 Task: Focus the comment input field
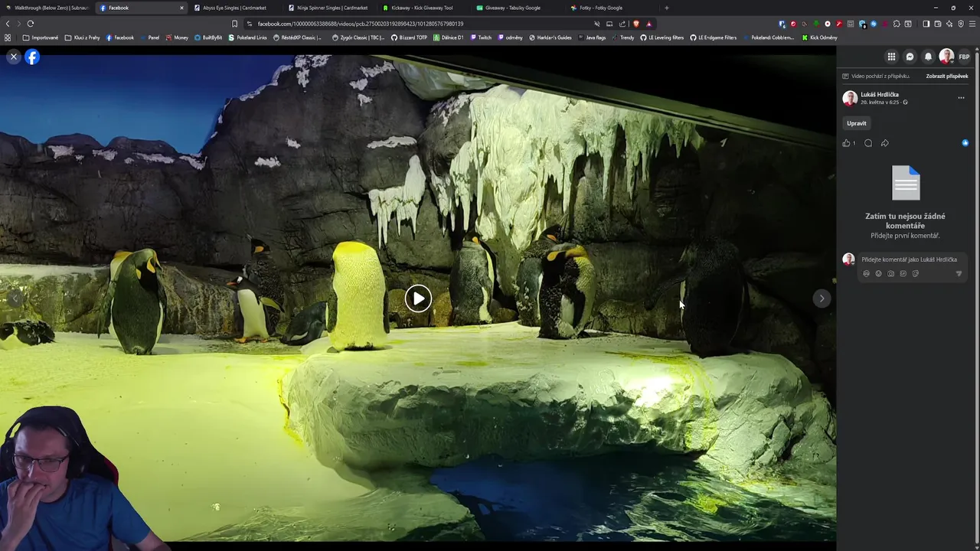pyautogui.click(x=910, y=259)
